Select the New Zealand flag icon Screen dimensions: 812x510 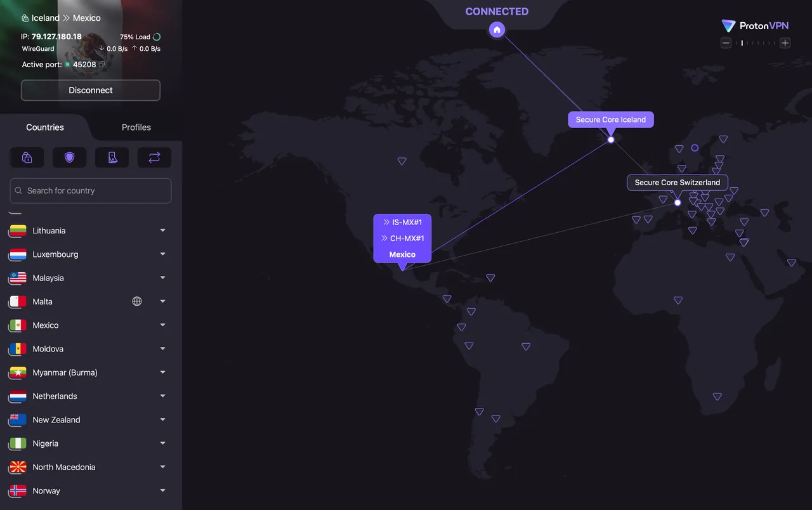tap(18, 420)
